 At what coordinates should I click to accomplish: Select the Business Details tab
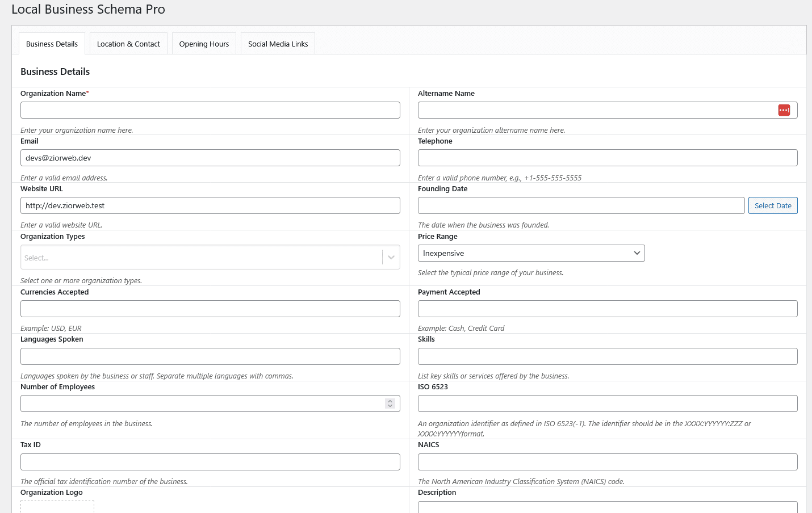52,44
